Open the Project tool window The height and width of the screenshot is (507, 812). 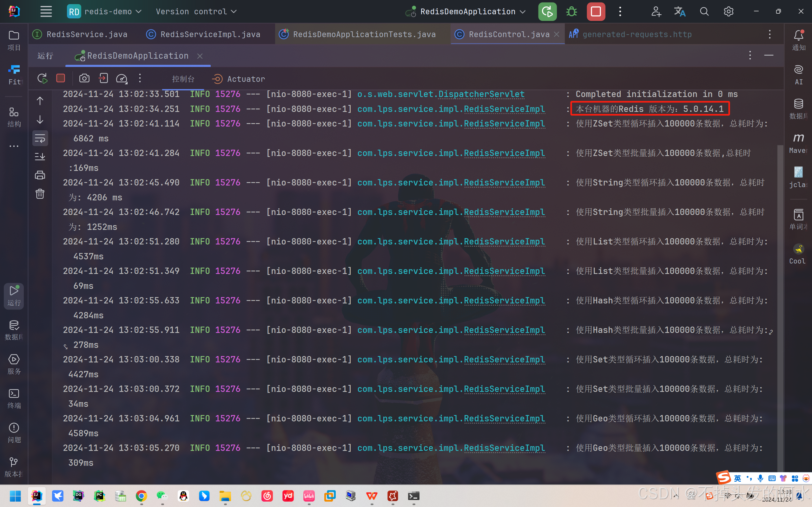tap(14, 40)
